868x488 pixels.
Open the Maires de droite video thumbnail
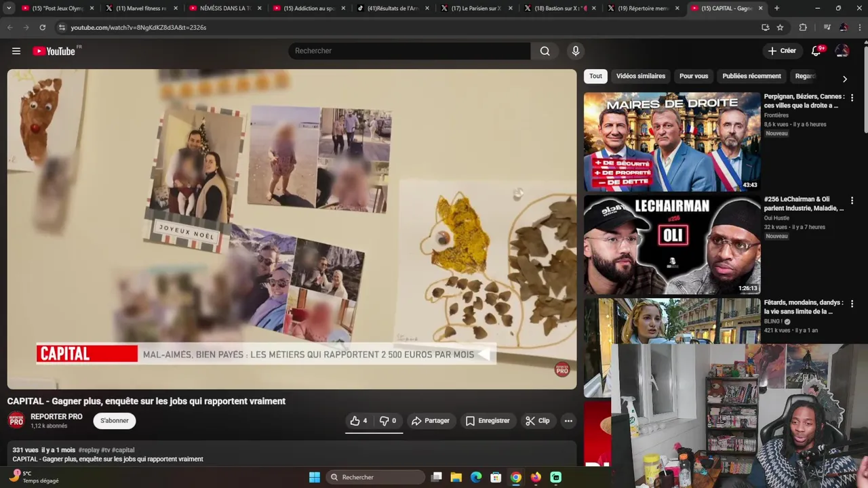pyautogui.click(x=672, y=142)
